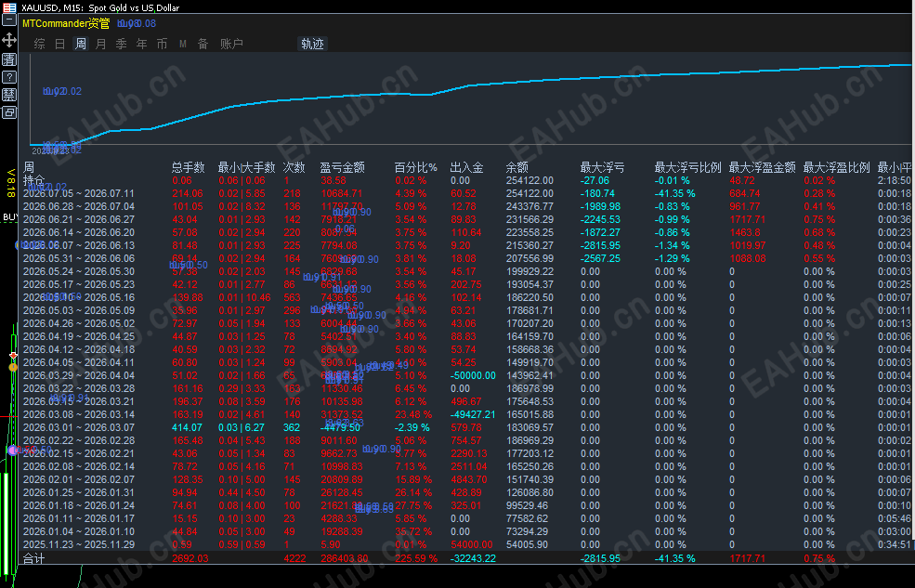Switch to the 月 monthly tab

click(101, 44)
